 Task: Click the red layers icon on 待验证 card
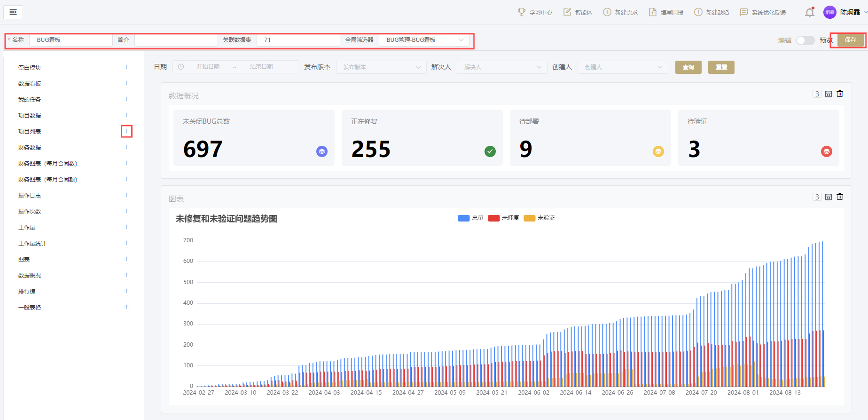pyautogui.click(x=827, y=151)
